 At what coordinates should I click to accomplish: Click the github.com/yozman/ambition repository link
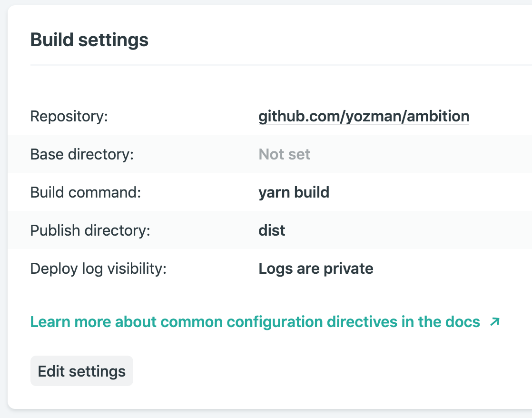pyautogui.click(x=364, y=116)
